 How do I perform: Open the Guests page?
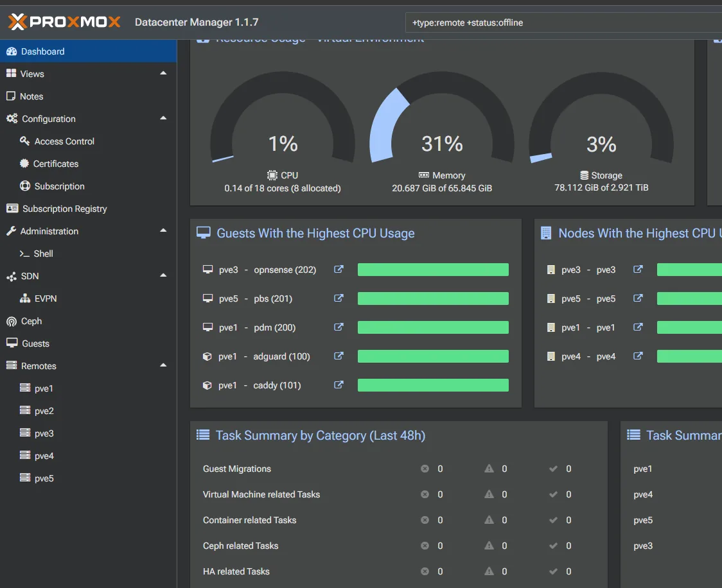pyautogui.click(x=89, y=343)
